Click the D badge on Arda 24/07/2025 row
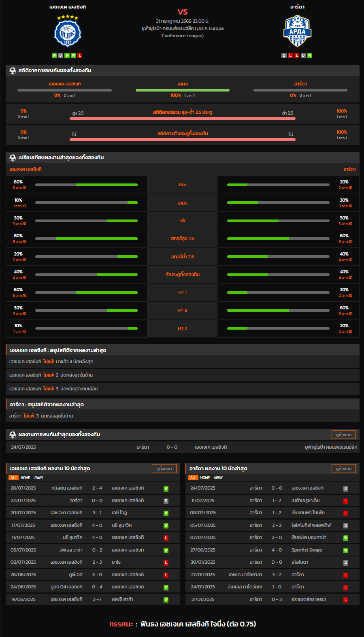 (x=346, y=488)
